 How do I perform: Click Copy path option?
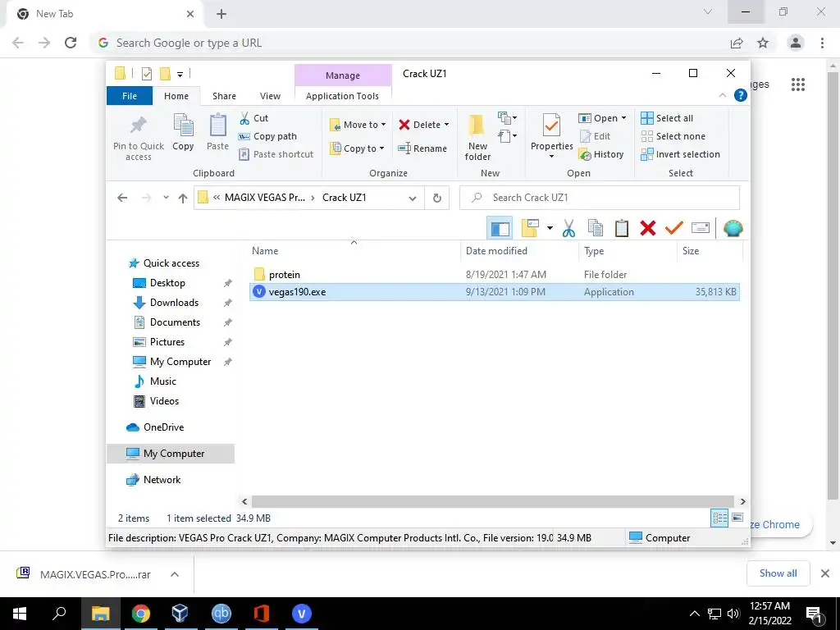[x=267, y=136]
